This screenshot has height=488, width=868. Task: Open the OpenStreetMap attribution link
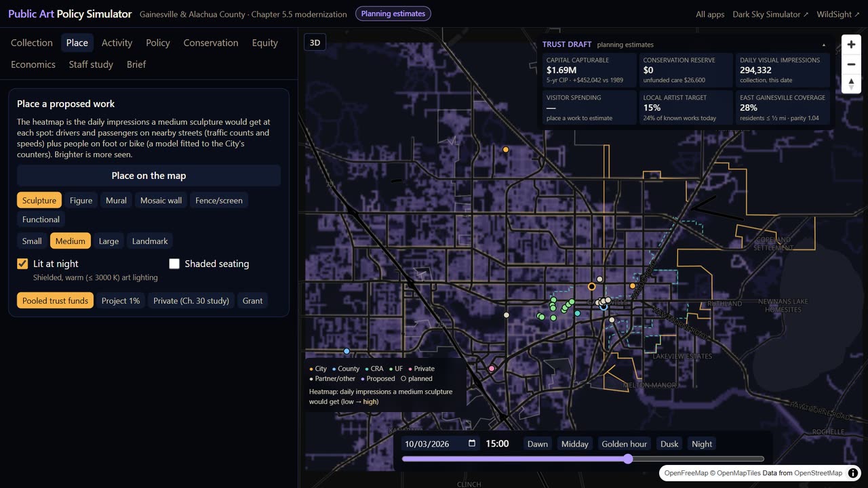pos(818,473)
